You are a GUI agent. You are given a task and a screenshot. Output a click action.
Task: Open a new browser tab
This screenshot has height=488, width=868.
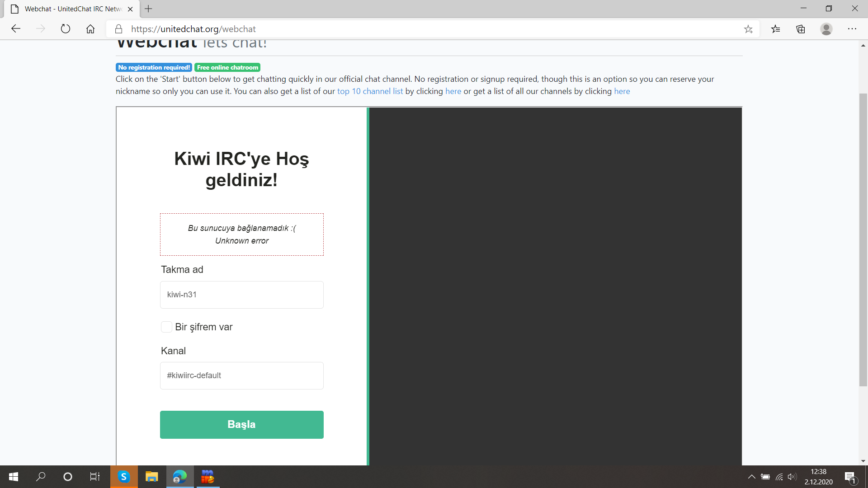click(148, 9)
